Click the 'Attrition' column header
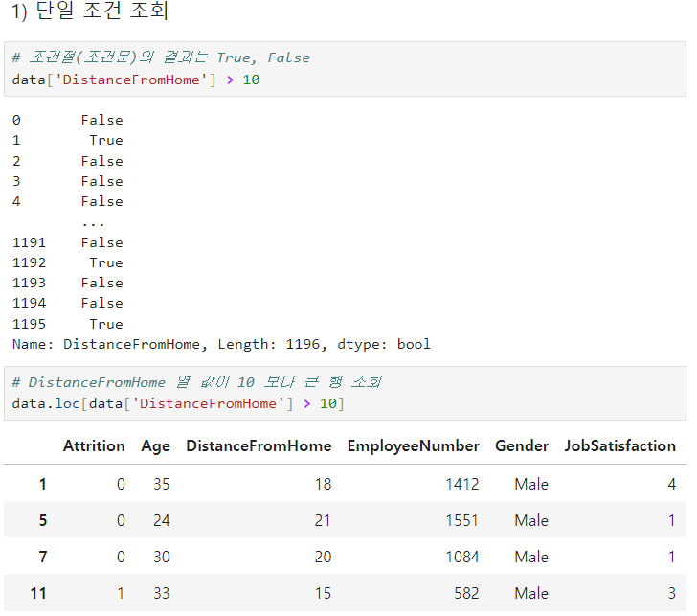This screenshot has height=616, width=697. [94, 445]
